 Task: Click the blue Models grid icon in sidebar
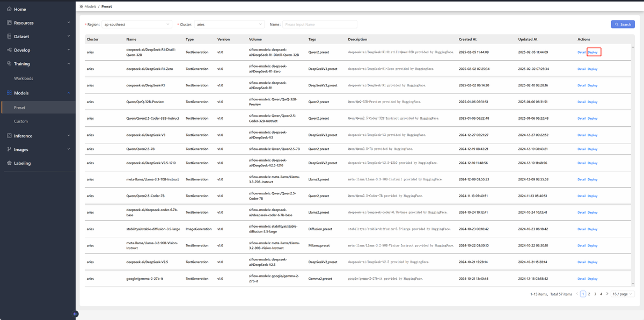(9, 93)
